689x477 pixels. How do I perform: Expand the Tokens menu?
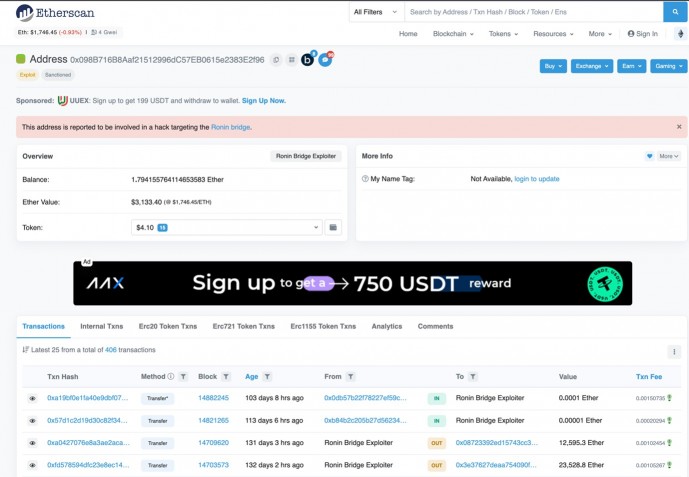point(504,34)
